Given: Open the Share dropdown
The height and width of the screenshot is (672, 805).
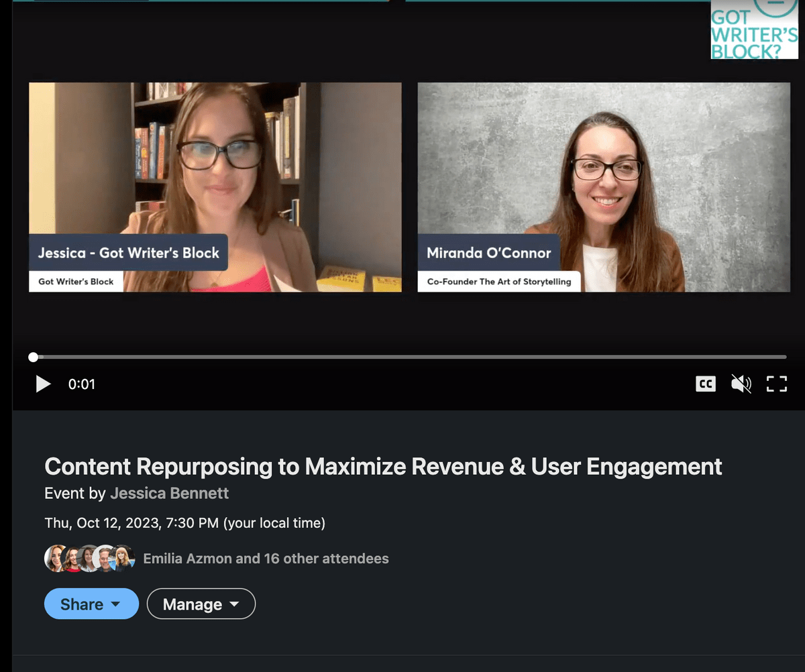Looking at the screenshot, I should (x=91, y=604).
